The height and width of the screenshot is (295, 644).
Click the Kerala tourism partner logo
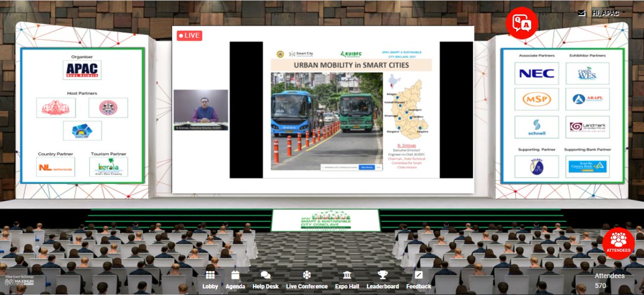tap(108, 167)
